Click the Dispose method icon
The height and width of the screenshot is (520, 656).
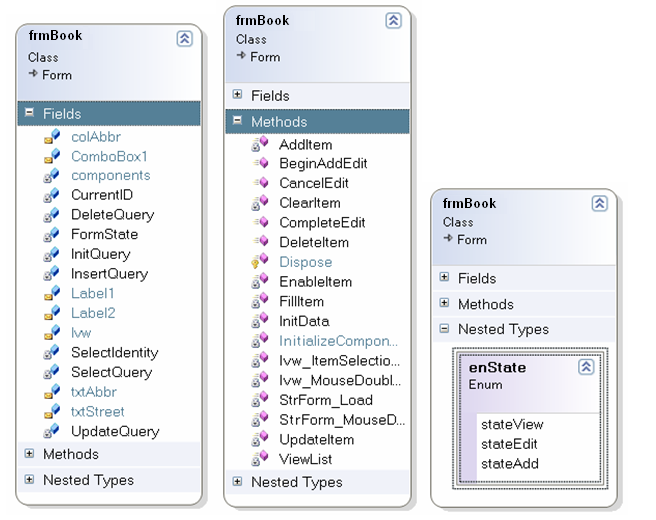[x=260, y=262]
